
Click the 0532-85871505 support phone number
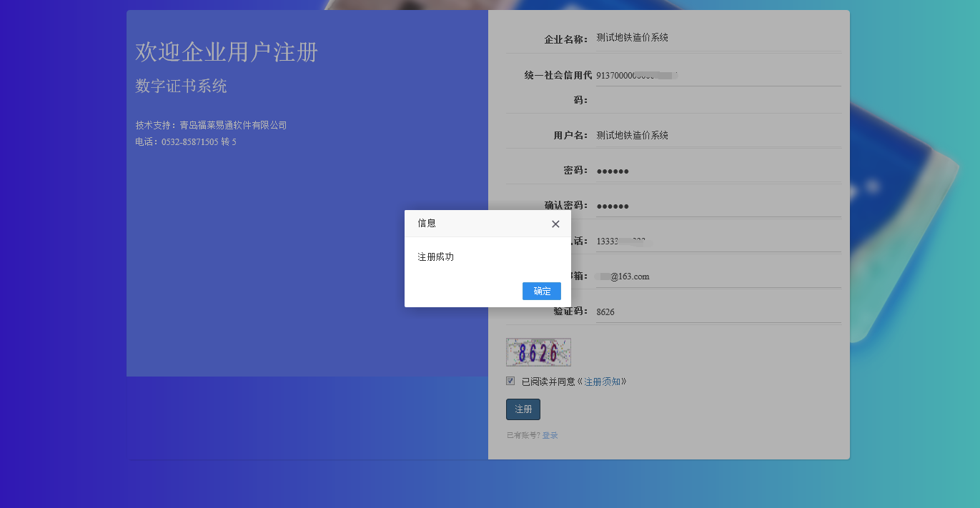tap(189, 142)
